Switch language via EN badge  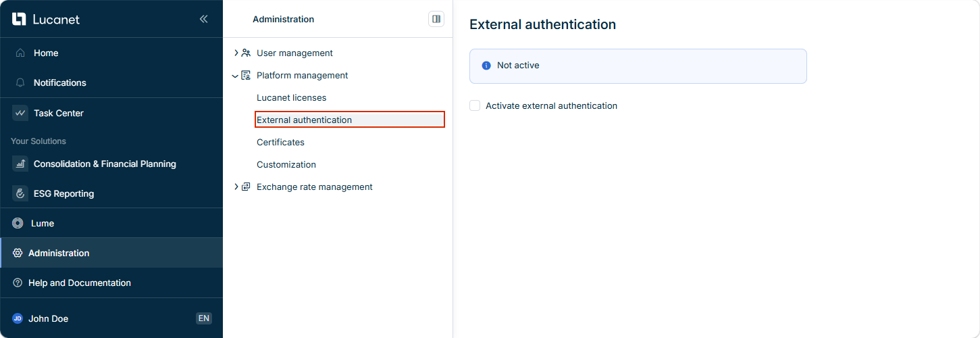203,318
